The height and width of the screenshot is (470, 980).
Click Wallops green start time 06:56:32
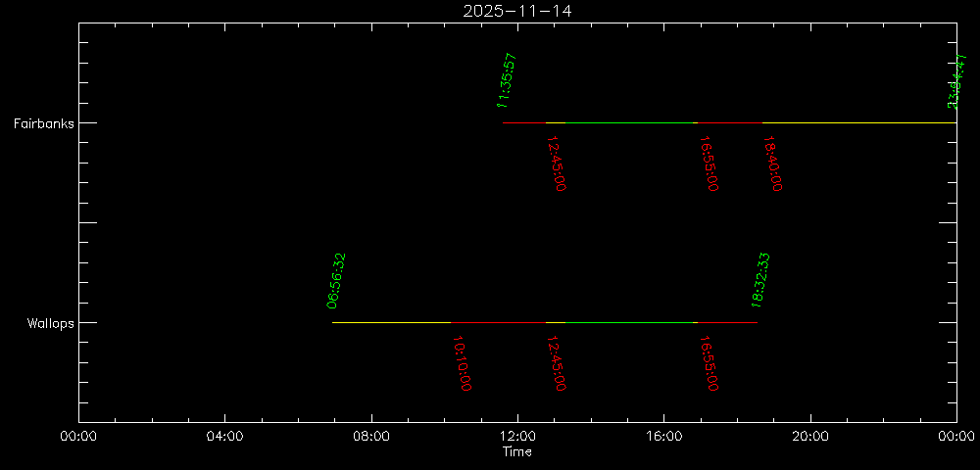pyautogui.click(x=336, y=280)
